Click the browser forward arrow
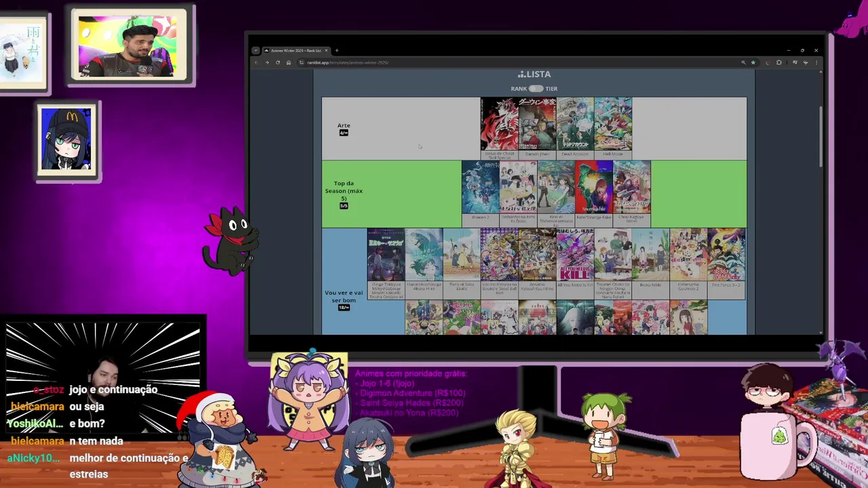 click(x=267, y=62)
